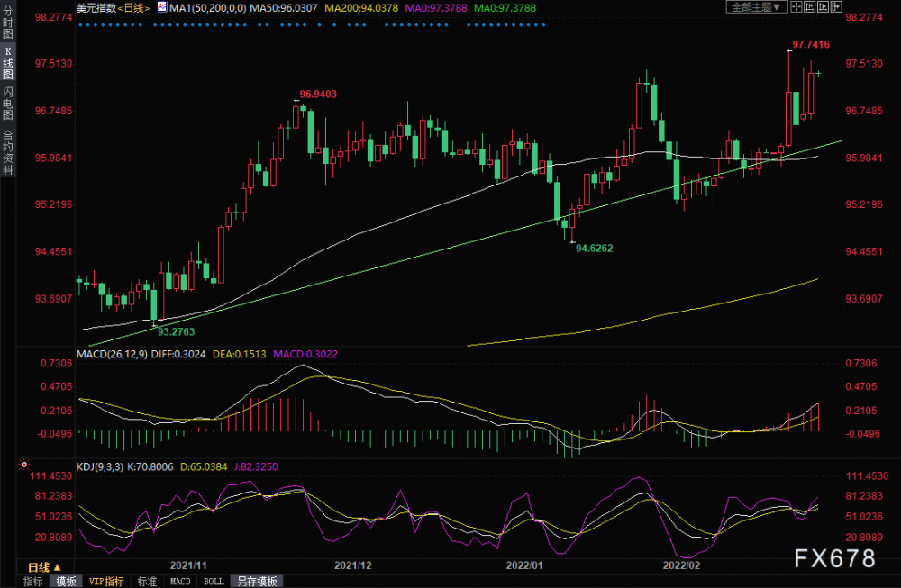Click the 97.7416 high price label
The height and width of the screenshot is (588, 901).
[x=811, y=44]
